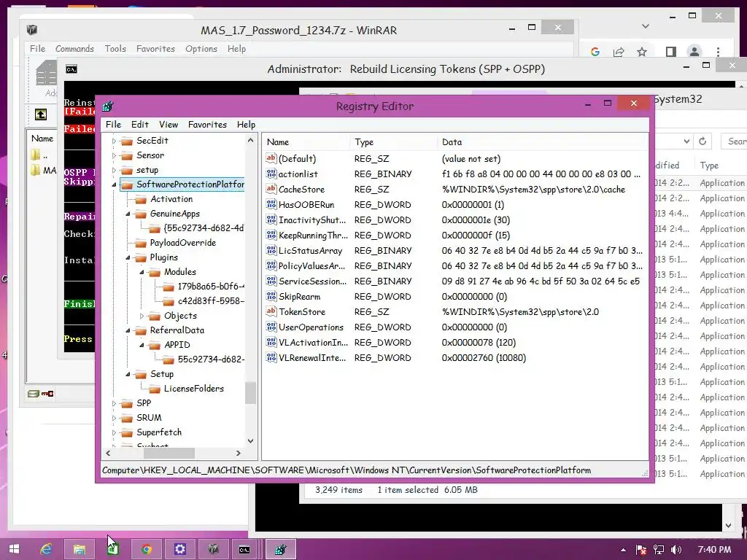Refresh the System32 Explorer window
This screenshot has height=560, width=747.
point(703,141)
